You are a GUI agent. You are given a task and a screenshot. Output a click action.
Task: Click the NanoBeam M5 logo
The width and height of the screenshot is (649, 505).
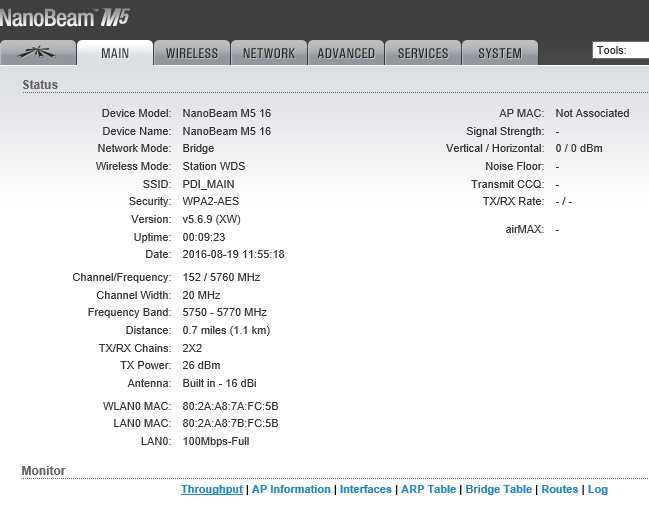[65, 18]
